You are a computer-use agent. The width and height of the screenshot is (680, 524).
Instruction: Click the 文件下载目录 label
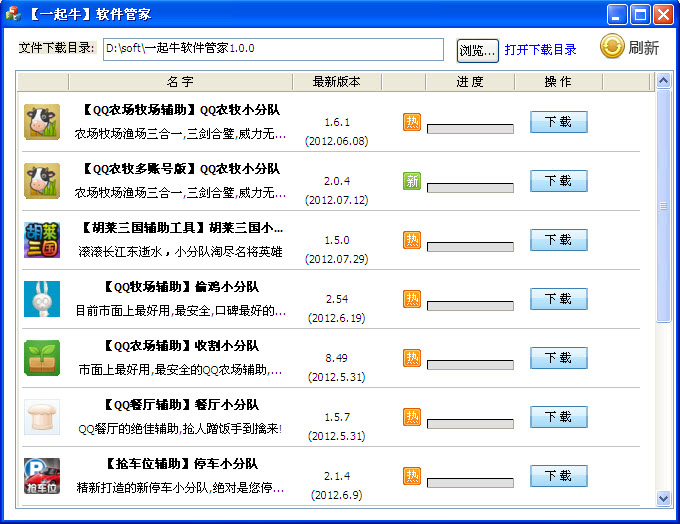(56, 48)
